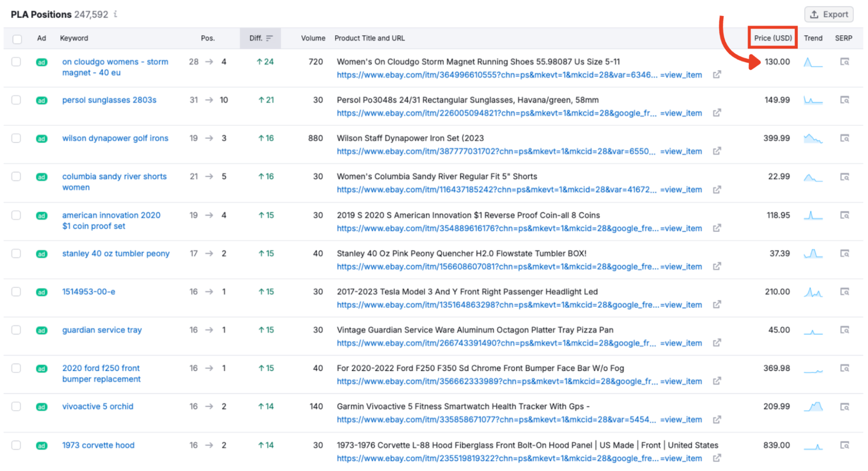The image size is (868, 471).
Task: Check the box for 2020 ford f250 row
Action: tap(16, 368)
